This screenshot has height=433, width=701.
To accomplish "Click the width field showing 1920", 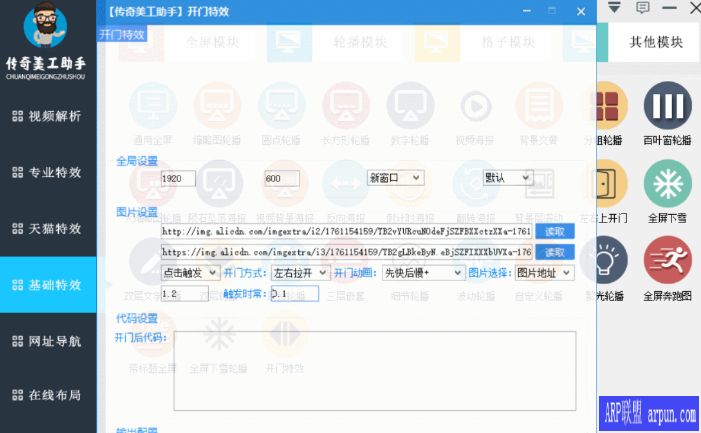I will click(x=178, y=179).
